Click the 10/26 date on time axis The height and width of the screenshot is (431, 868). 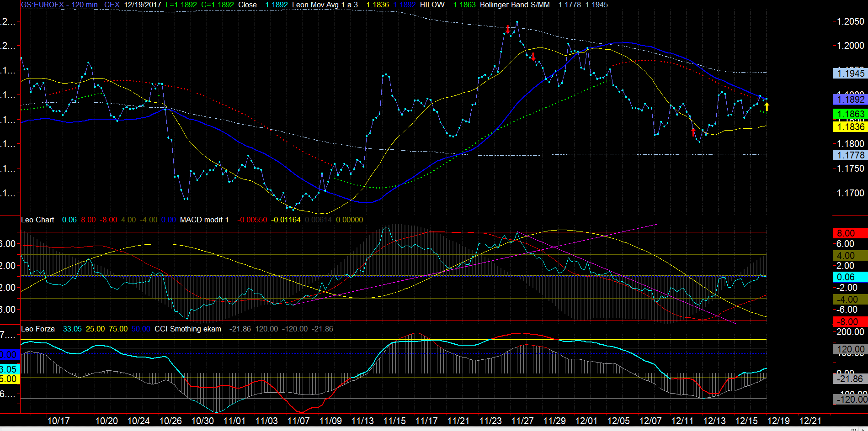pyautogui.click(x=170, y=421)
